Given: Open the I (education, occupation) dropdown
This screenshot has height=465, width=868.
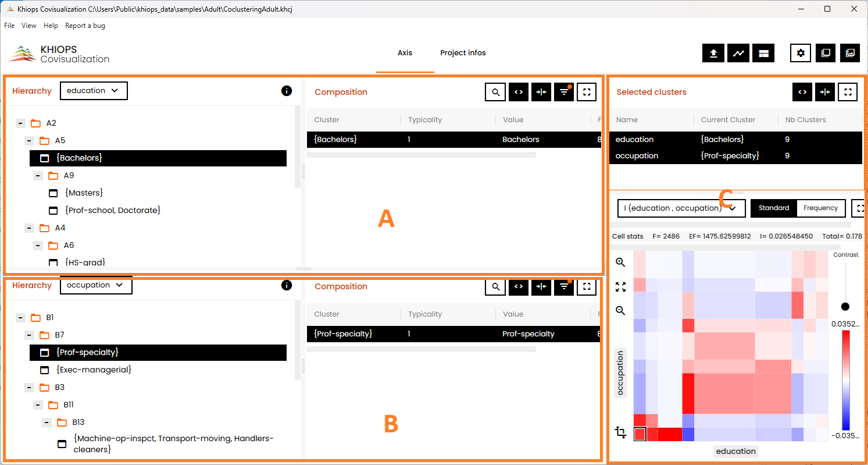Looking at the screenshot, I should [x=681, y=208].
